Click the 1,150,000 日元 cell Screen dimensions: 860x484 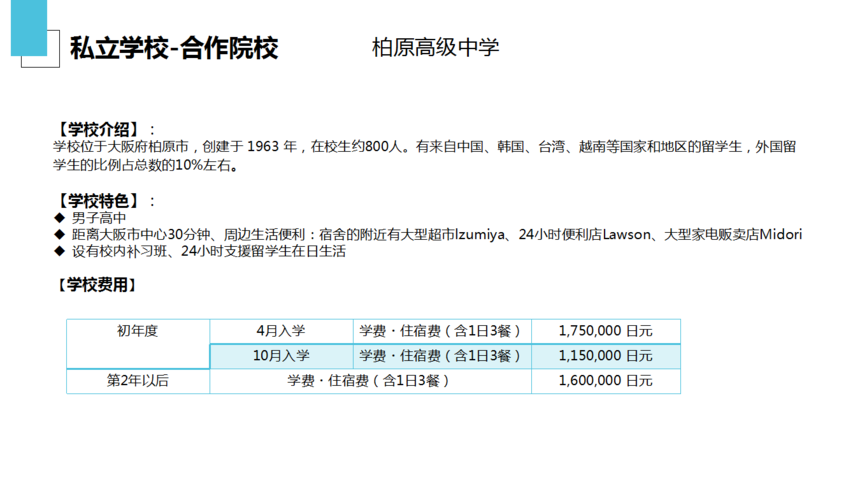[606, 356]
